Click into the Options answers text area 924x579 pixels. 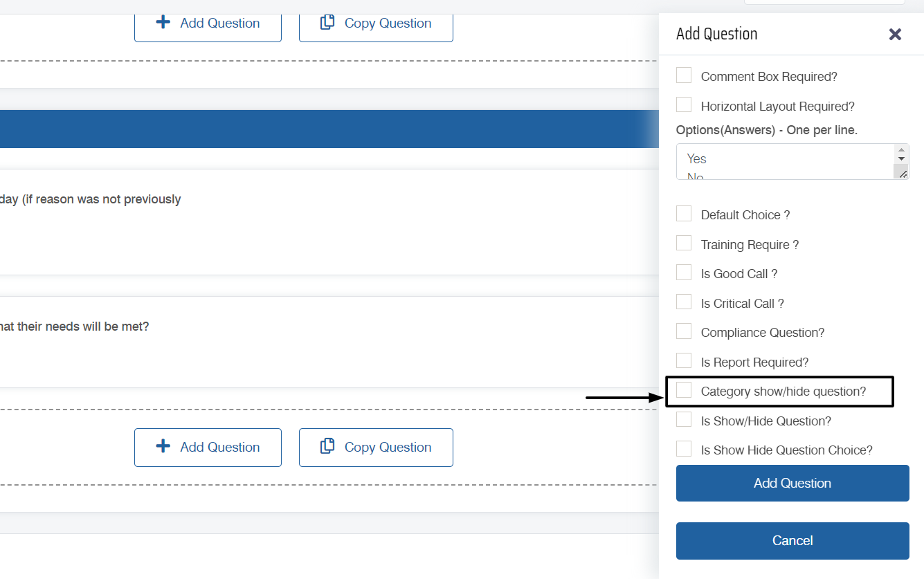click(x=784, y=162)
